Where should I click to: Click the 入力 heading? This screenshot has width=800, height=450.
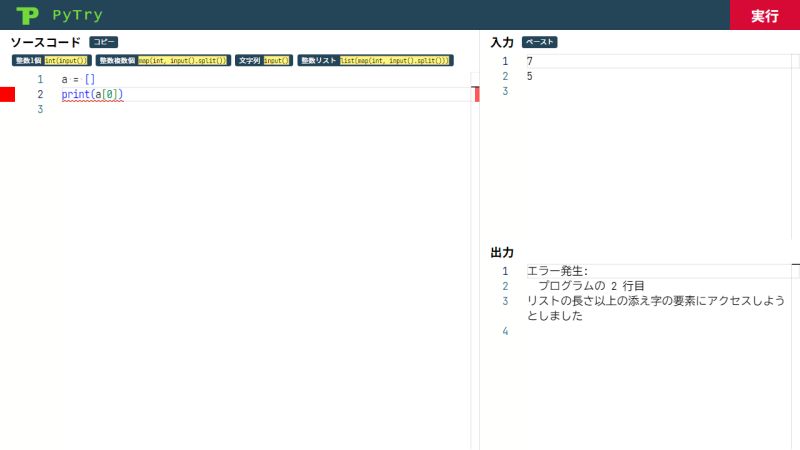[x=502, y=42]
